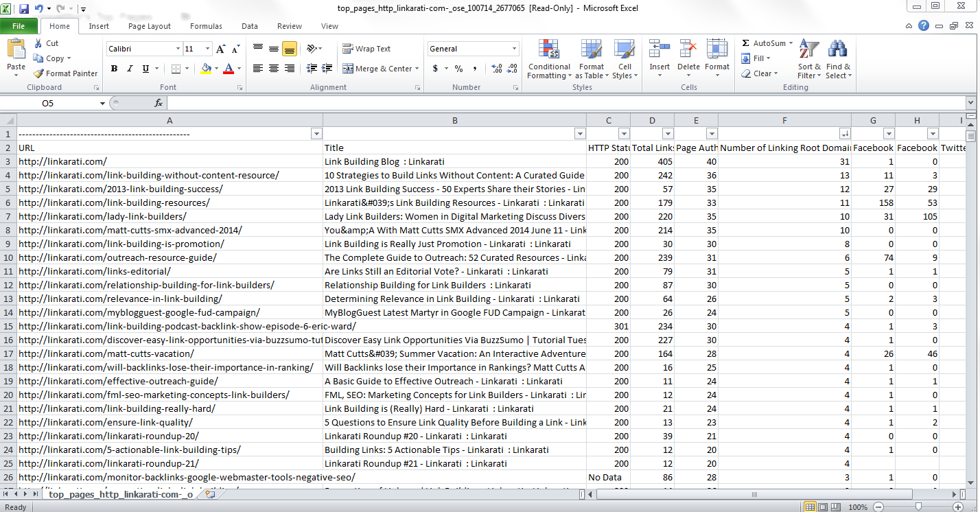Viewport: 980px width, 512px height.
Task: Open the File tab
Action: pyautogui.click(x=19, y=26)
